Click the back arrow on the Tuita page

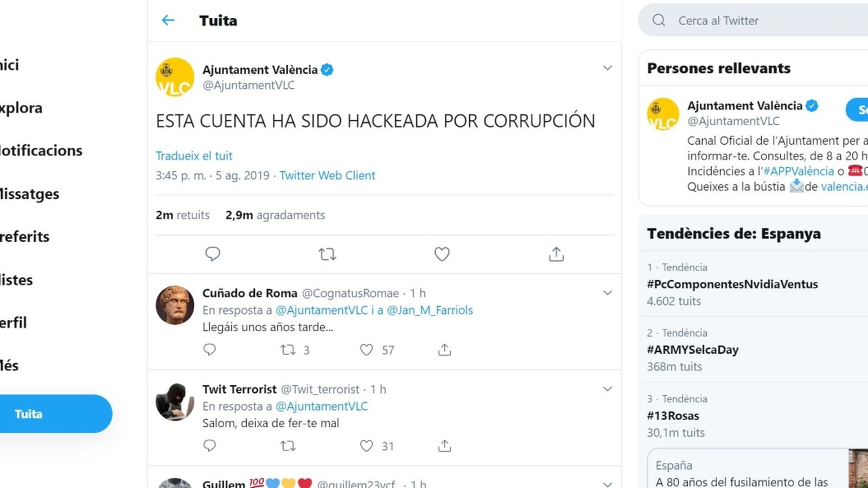168,20
